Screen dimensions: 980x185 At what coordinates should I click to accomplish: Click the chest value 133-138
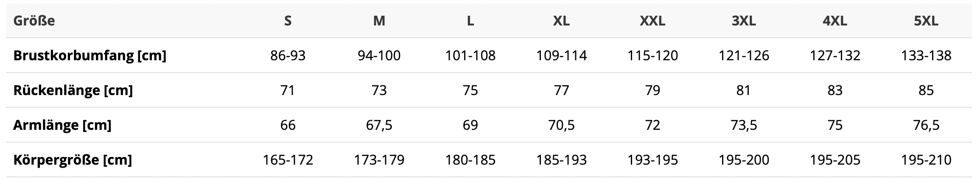tap(926, 56)
